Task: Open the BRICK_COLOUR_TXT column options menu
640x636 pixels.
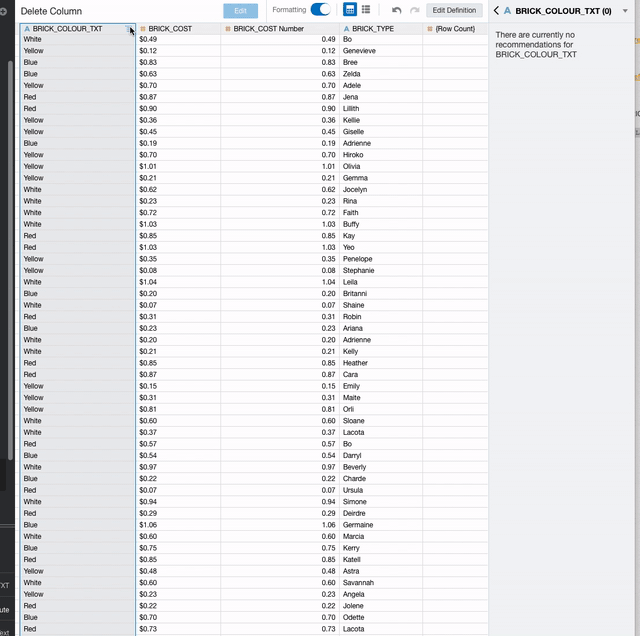Action: pos(128,28)
